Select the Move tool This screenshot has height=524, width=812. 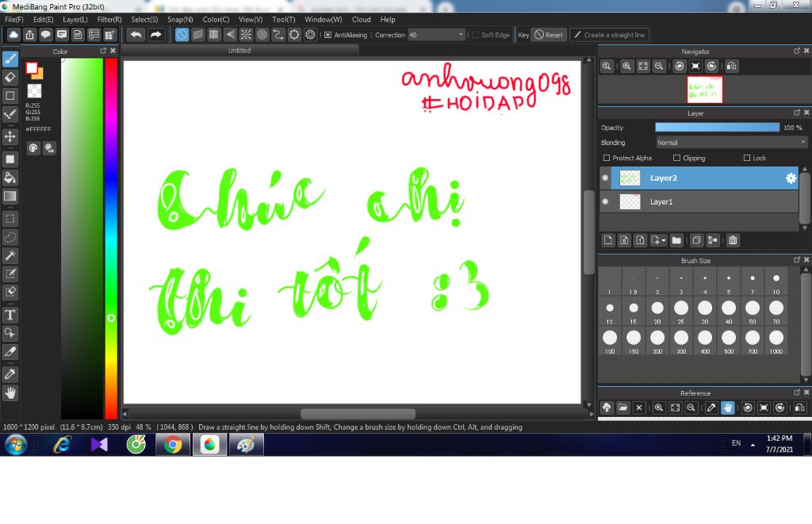point(10,136)
